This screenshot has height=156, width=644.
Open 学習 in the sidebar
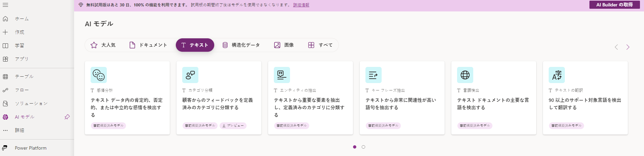pyautogui.click(x=37, y=46)
